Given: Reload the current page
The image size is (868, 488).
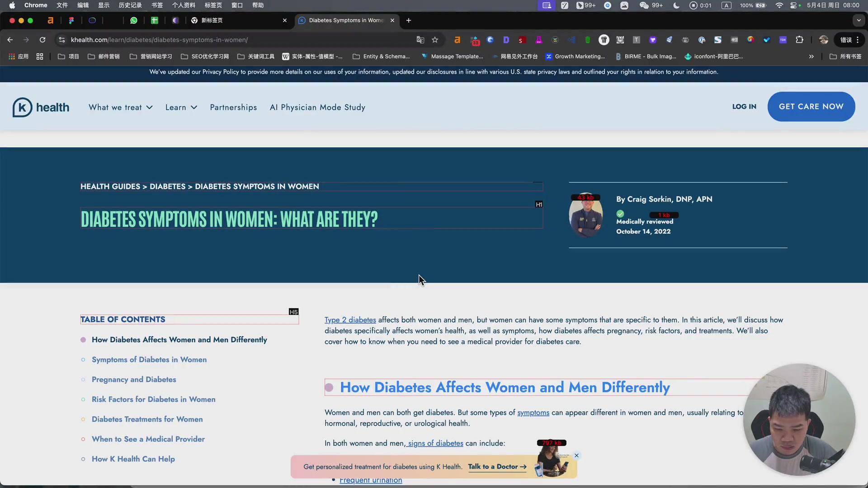Looking at the screenshot, I should 42,40.
